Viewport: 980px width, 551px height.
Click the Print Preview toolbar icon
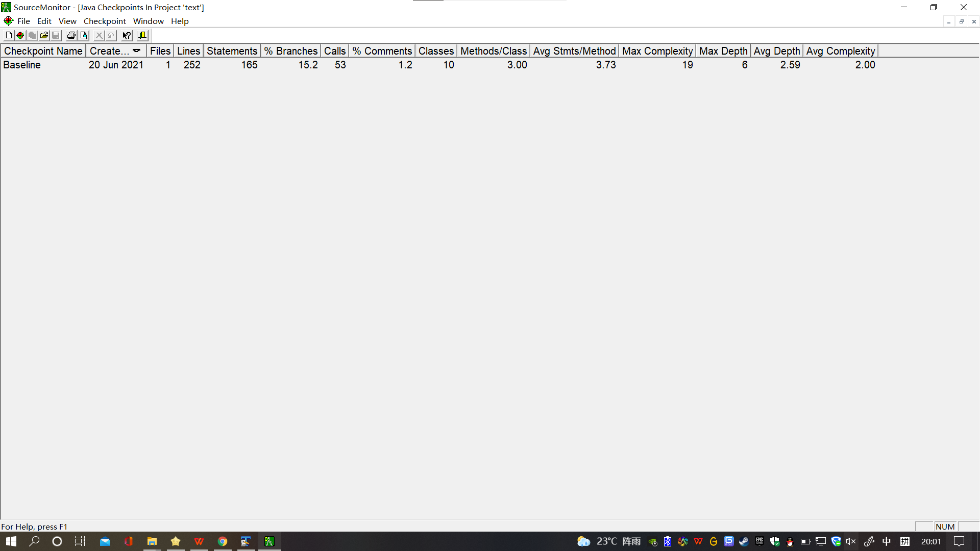tap(84, 35)
